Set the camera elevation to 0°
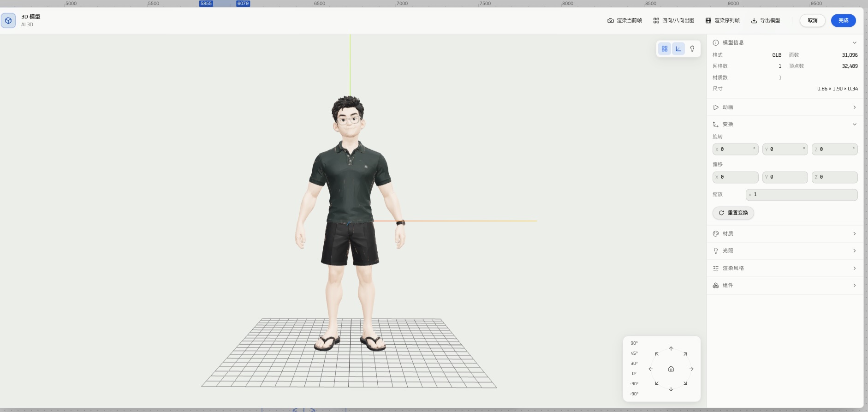The image size is (868, 412). point(634,374)
